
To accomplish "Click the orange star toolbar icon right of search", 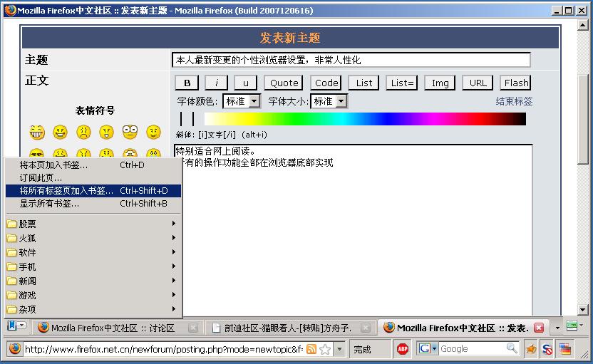I will click(x=531, y=349).
